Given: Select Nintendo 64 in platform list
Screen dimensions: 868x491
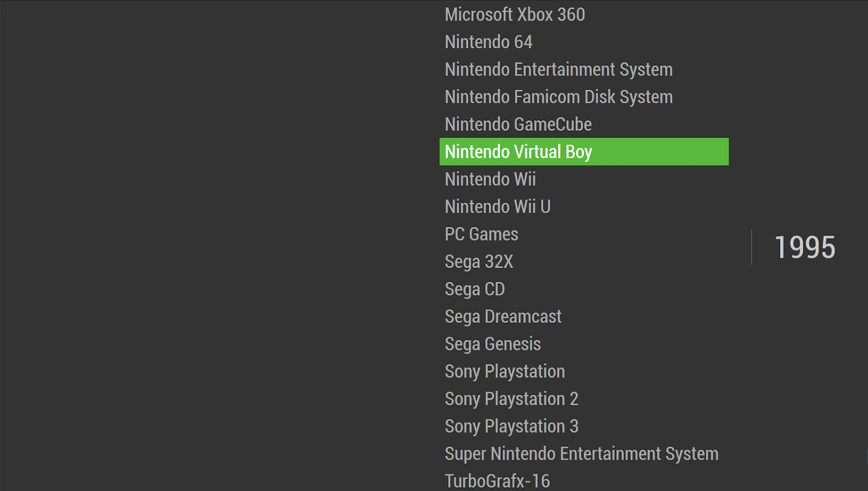Looking at the screenshot, I should tap(488, 42).
